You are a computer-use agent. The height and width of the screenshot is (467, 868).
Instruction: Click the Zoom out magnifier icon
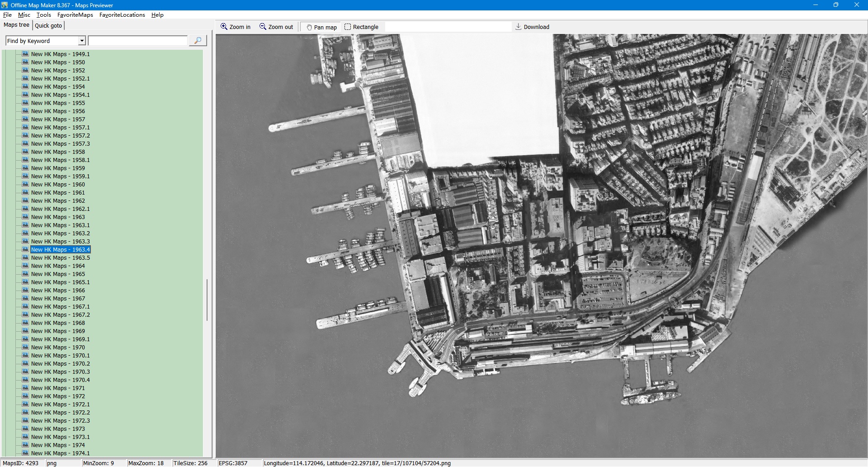click(x=263, y=27)
